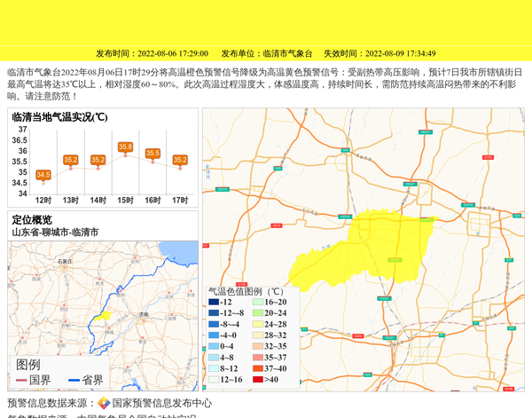532x418 pixels.
Task: Select the 35.2 marker above 17时
Action: (x=180, y=160)
